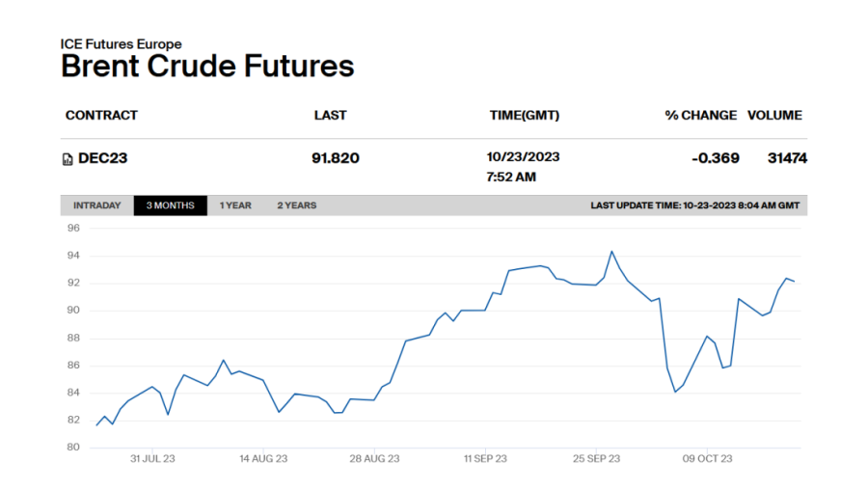Show the 2 YEARS chart range
The height and width of the screenshot is (490, 868).
tap(296, 205)
